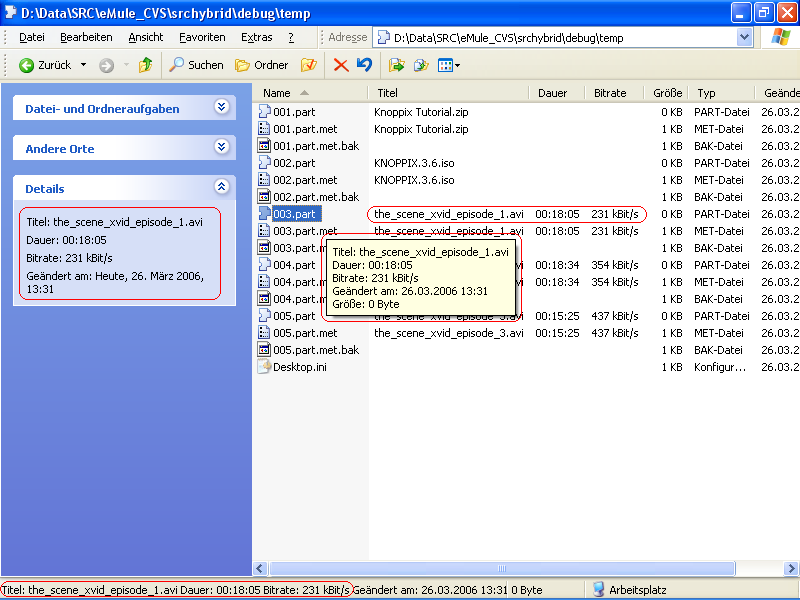Sort by the Dauer column header
This screenshot has height=600, width=800.
[552, 93]
